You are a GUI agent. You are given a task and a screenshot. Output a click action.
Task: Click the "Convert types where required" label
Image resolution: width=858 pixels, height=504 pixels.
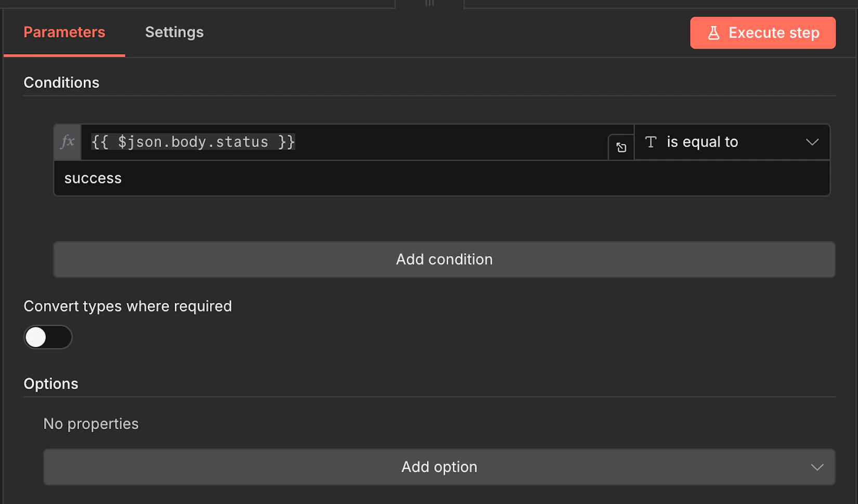click(x=127, y=306)
